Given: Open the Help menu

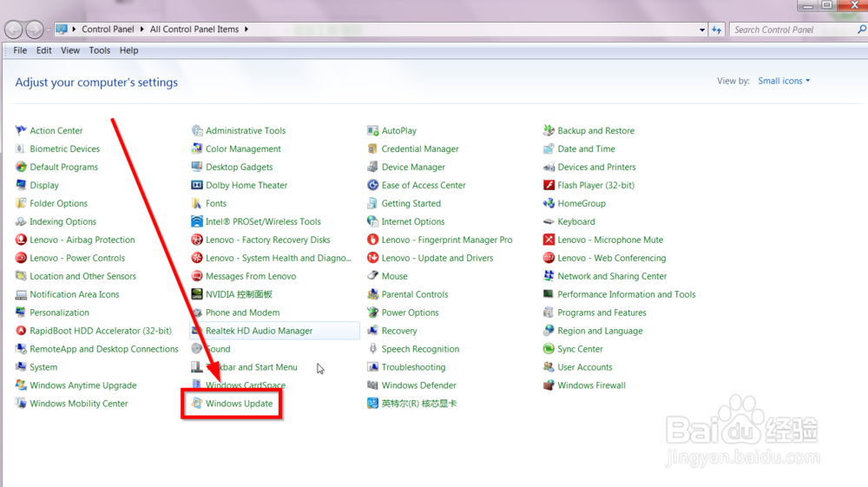Looking at the screenshot, I should point(129,50).
